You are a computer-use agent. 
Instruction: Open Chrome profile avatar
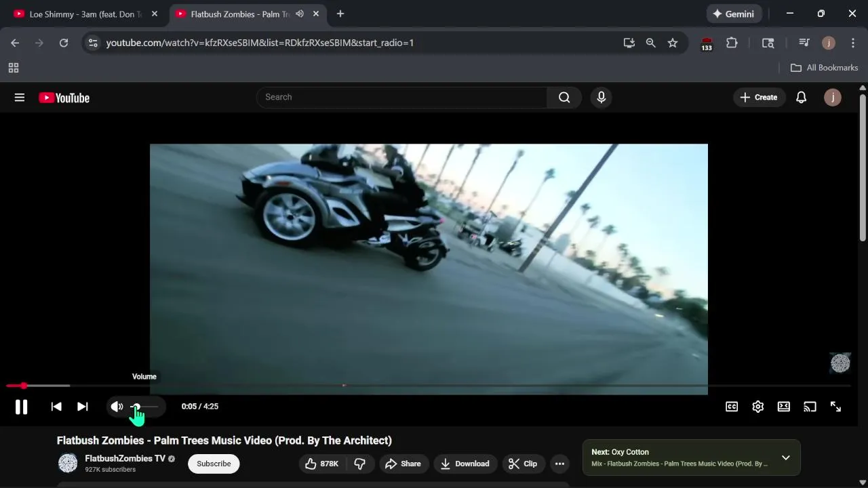pyautogui.click(x=829, y=43)
